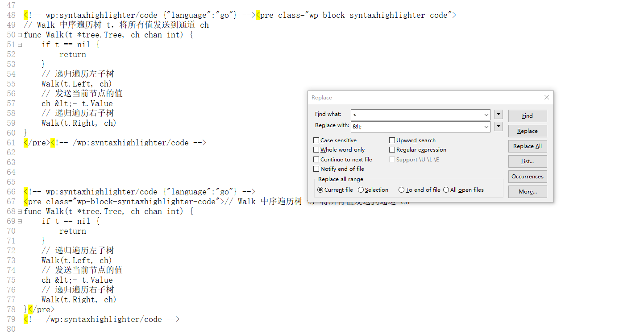Collapse the fold marker at line 69
The image size is (644, 334).
tap(20, 221)
